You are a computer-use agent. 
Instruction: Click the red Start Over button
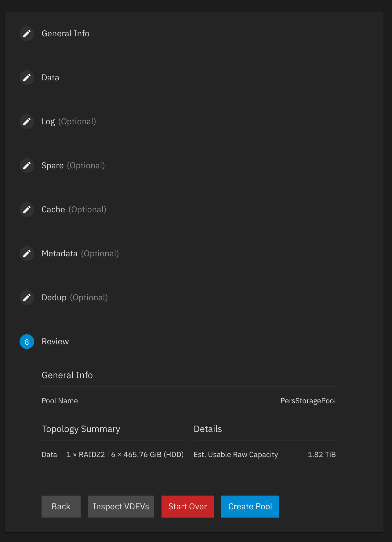point(188,507)
